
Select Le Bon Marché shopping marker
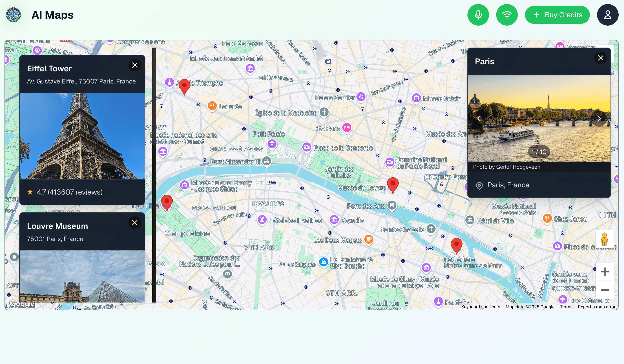(x=323, y=262)
